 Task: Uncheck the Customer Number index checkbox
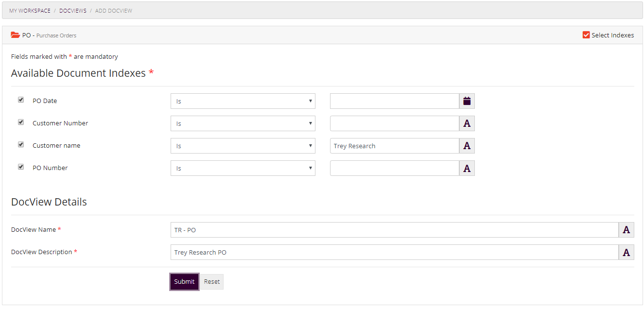(x=20, y=122)
